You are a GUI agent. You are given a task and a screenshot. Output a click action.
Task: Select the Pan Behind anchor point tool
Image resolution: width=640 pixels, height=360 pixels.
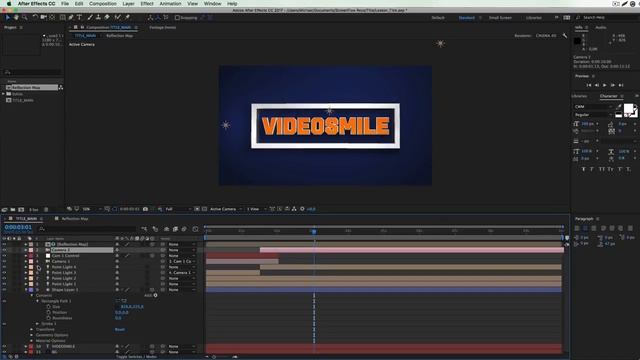click(x=52, y=18)
